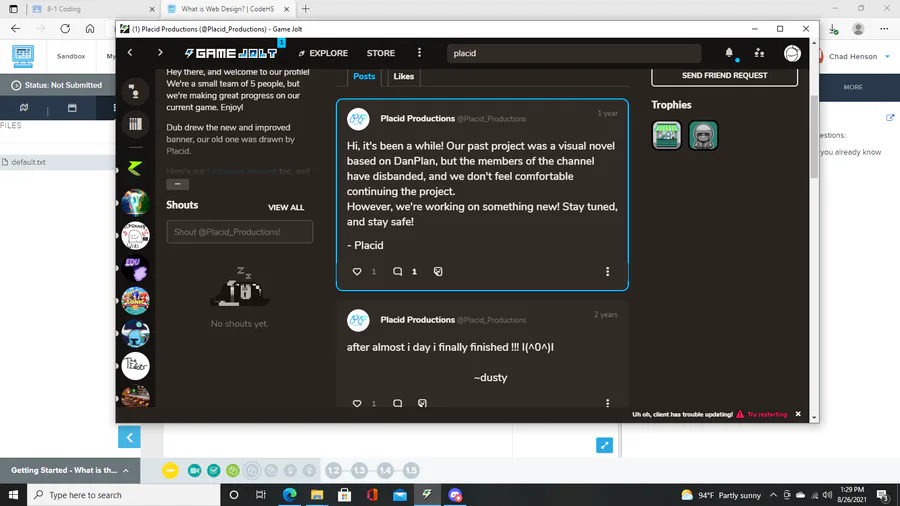The width and height of the screenshot is (900, 506).
Task: Switch to the Likes tab
Action: [404, 76]
